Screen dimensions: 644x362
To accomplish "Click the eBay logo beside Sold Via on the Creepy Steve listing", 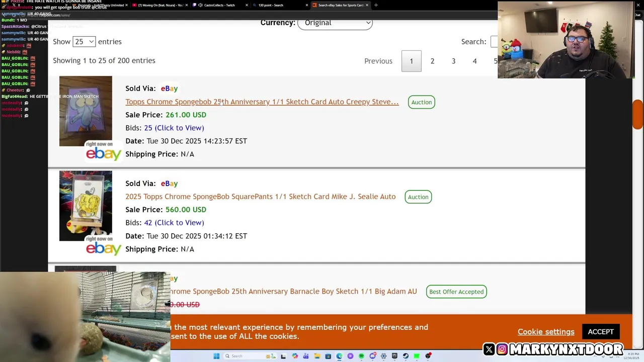I will 169,88.
